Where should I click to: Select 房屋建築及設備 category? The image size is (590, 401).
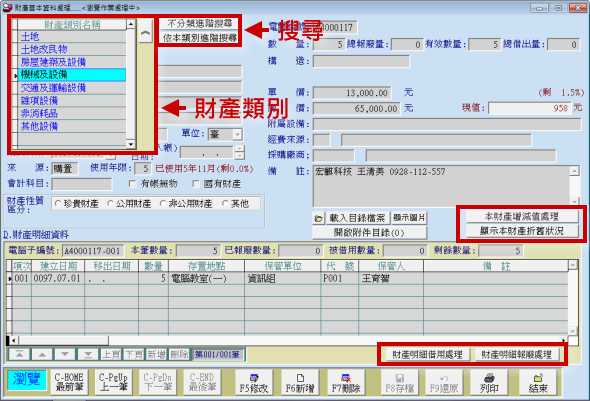[72, 62]
